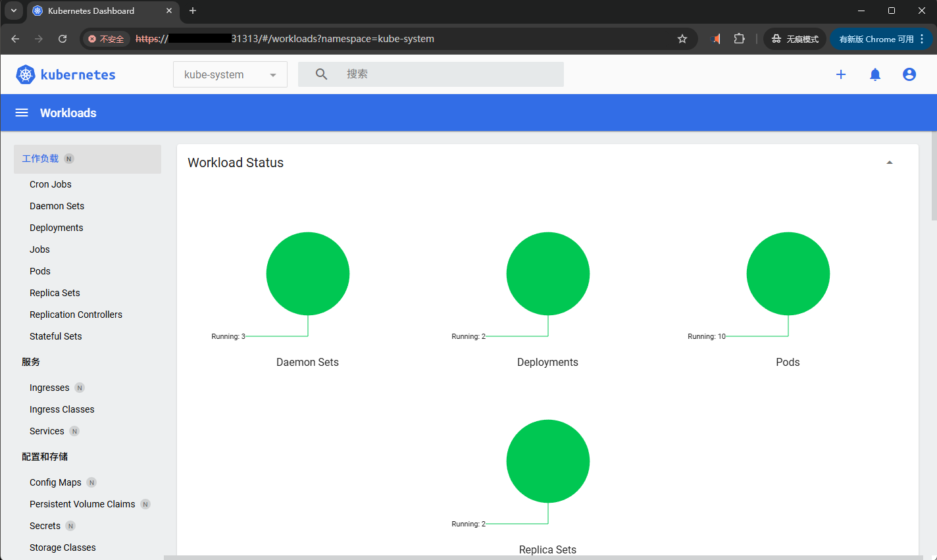
Task: Open the user account icon
Action: click(x=909, y=74)
